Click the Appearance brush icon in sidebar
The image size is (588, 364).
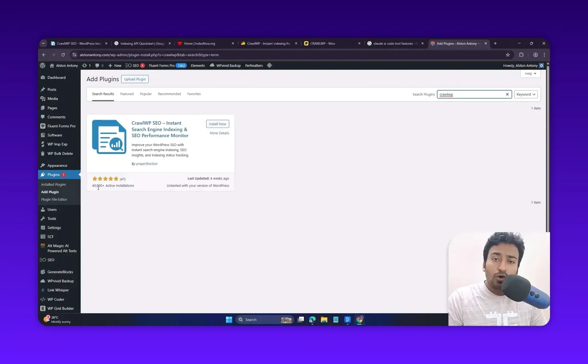coord(44,165)
